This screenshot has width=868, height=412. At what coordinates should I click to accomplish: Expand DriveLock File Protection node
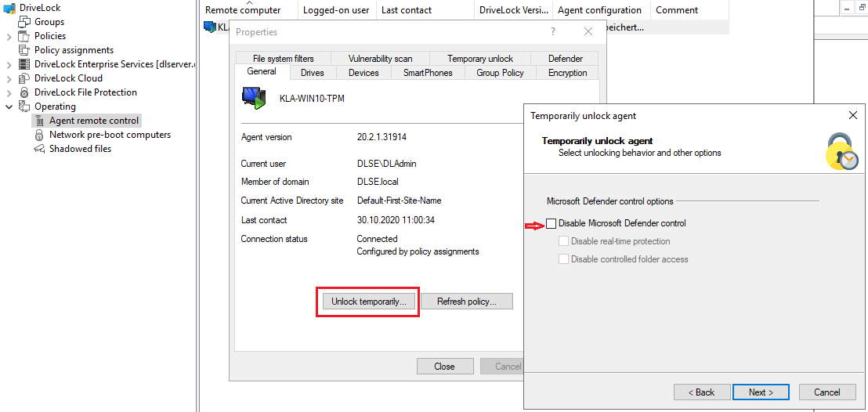pos(9,93)
